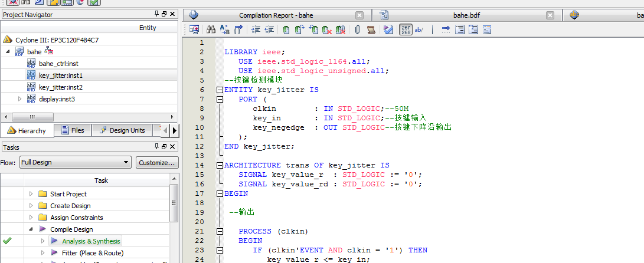Click the Find binoculars icon in editor toolbar
Screen dimensions: 644x263
pos(211,29)
